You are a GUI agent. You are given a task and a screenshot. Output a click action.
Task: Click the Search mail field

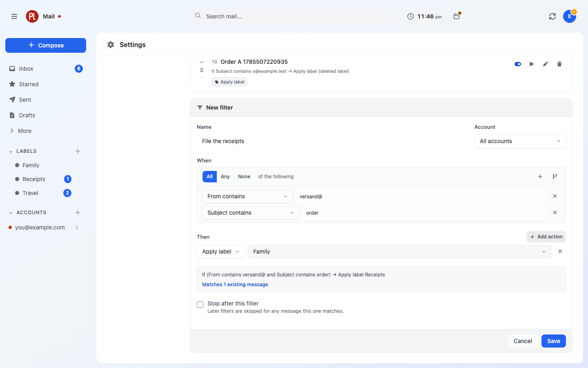[294, 16]
